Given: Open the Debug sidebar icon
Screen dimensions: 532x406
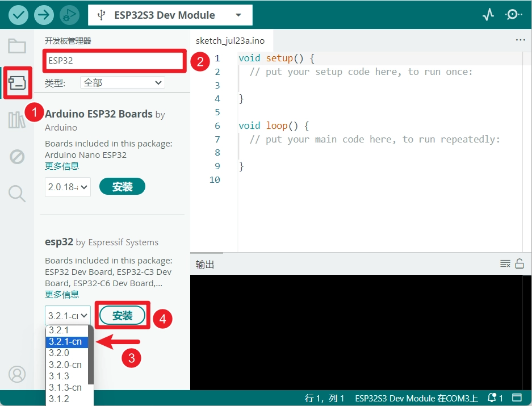Looking at the screenshot, I should click(17, 157).
